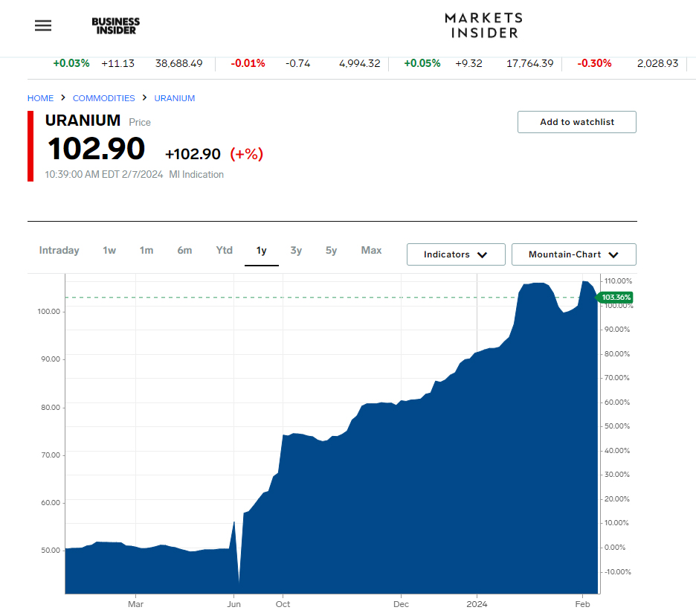Select the 1w time range

[x=109, y=250]
